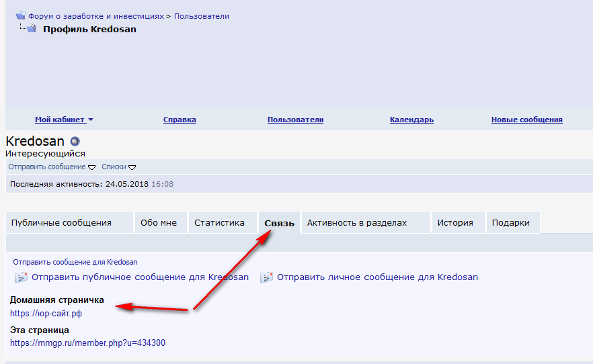The width and height of the screenshot is (593, 364).
Task: Switch to the Активность в разделах tab
Action: pyautogui.click(x=366, y=223)
